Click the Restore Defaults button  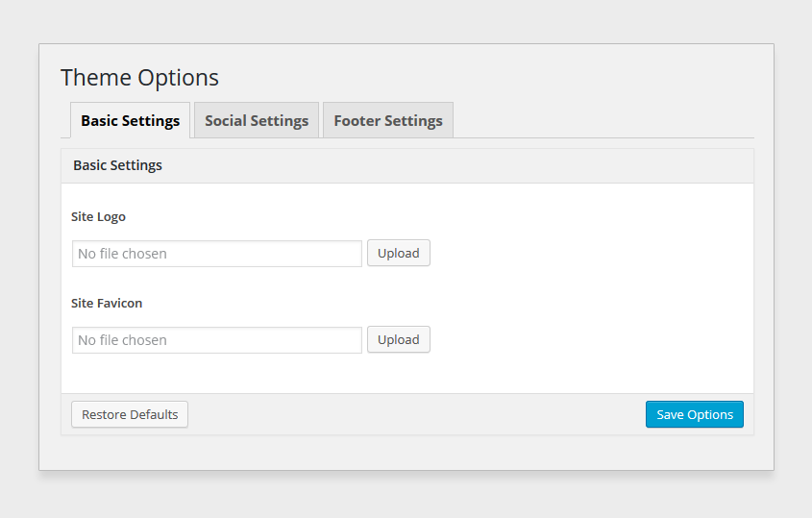[130, 414]
